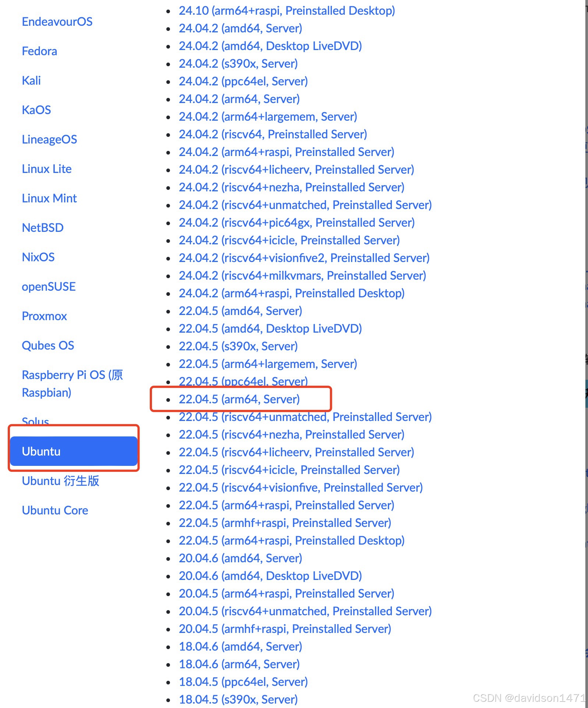Click 24.04.2 (riscv64, Preinstalled Server) link
This screenshot has height=708, width=588.
(x=273, y=134)
